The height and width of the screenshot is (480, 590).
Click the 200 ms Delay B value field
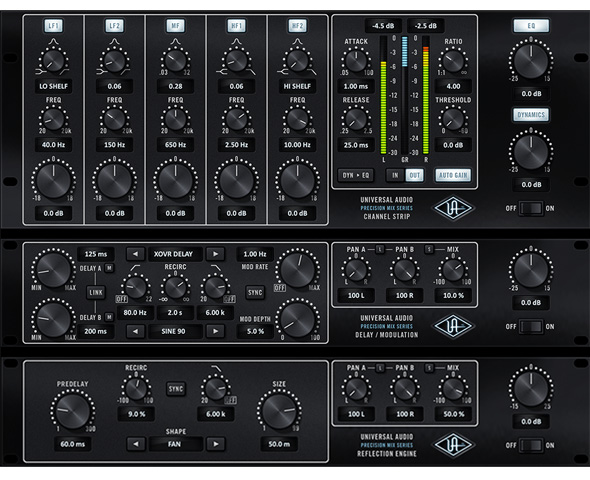pos(96,331)
